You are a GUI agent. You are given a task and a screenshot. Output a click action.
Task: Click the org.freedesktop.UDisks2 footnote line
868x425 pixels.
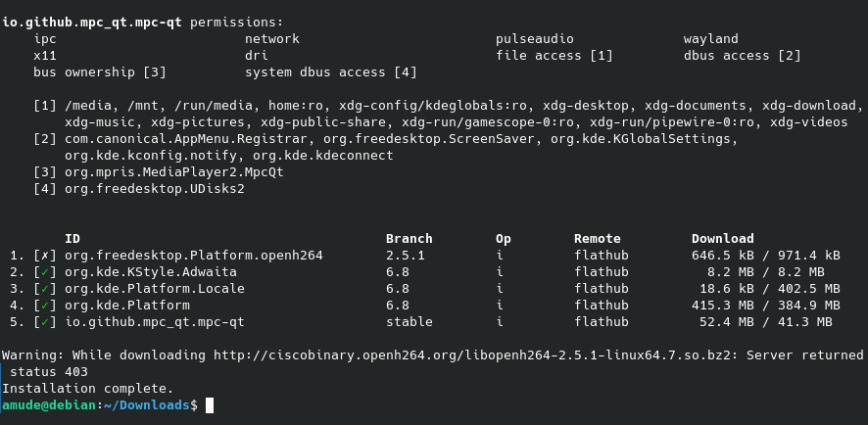pyautogui.click(x=155, y=188)
